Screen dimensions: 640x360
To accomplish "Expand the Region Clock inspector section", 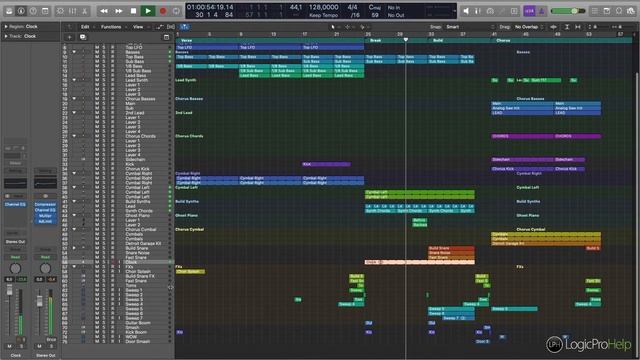I will click(6, 27).
